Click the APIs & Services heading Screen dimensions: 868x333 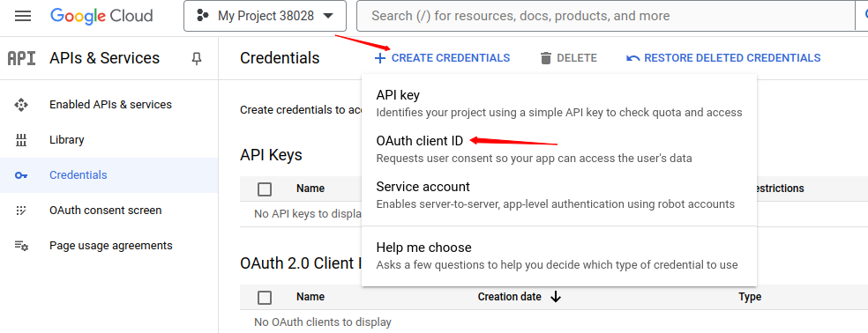[105, 58]
